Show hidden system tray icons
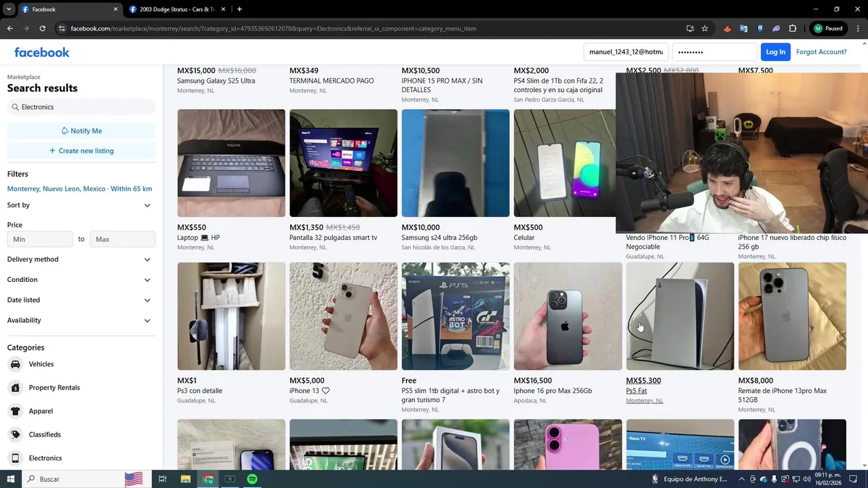 coord(741,479)
